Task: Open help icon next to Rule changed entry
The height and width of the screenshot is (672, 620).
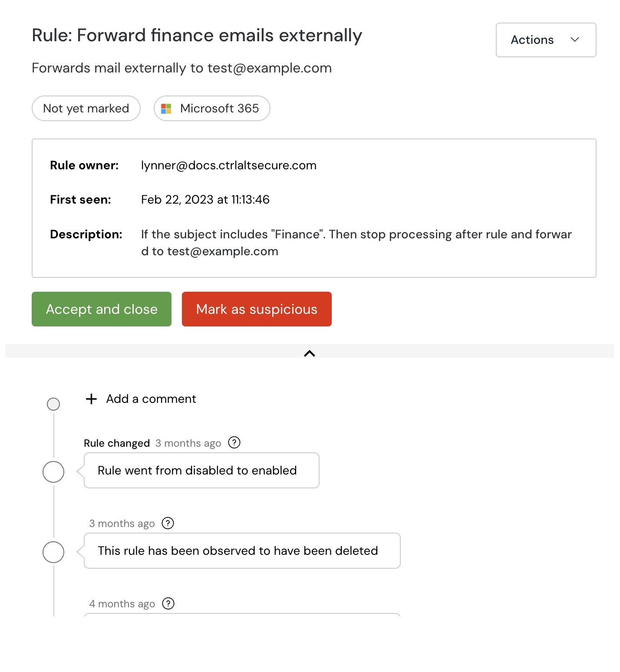Action: [x=234, y=443]
